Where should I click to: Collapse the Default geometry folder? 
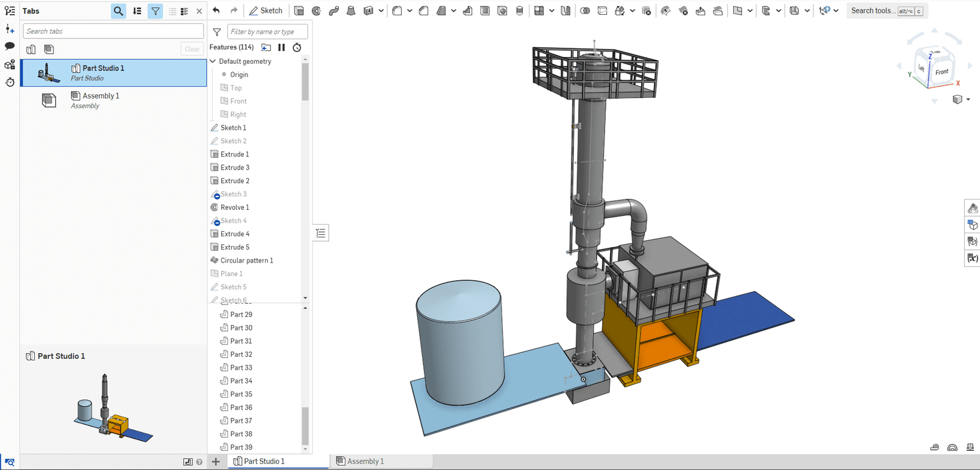213,61
